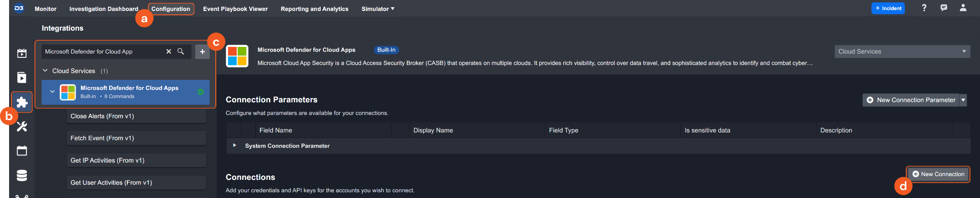Open the utility commands wrench icon

(x=22, y=127)
